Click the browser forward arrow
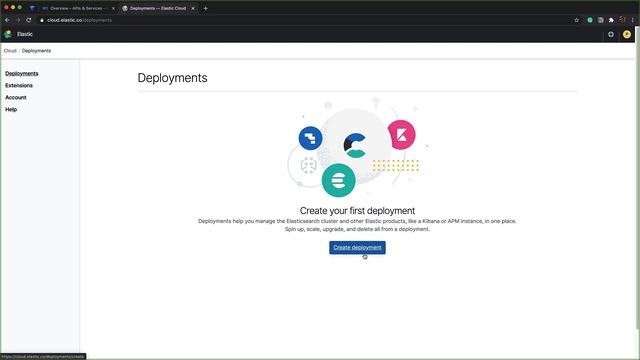Image resolution: width=640 pixels, height=360 pixels. point(18,20)
